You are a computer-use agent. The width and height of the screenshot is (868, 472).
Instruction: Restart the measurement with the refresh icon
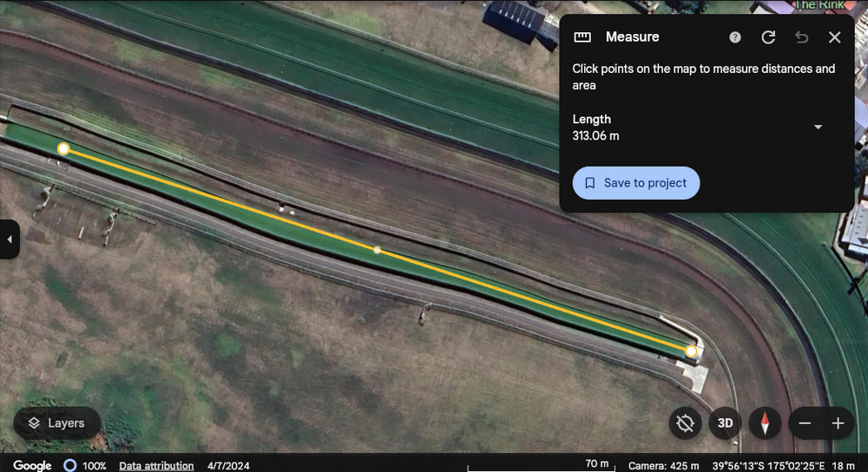[x=768, y=37]
